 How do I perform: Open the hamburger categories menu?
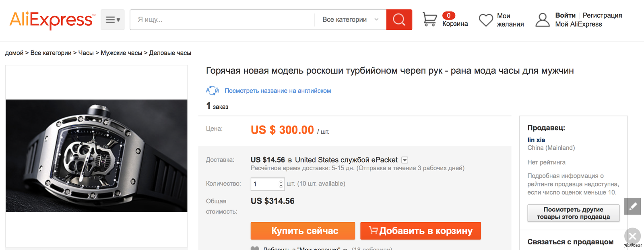click(x=113, y=20)
